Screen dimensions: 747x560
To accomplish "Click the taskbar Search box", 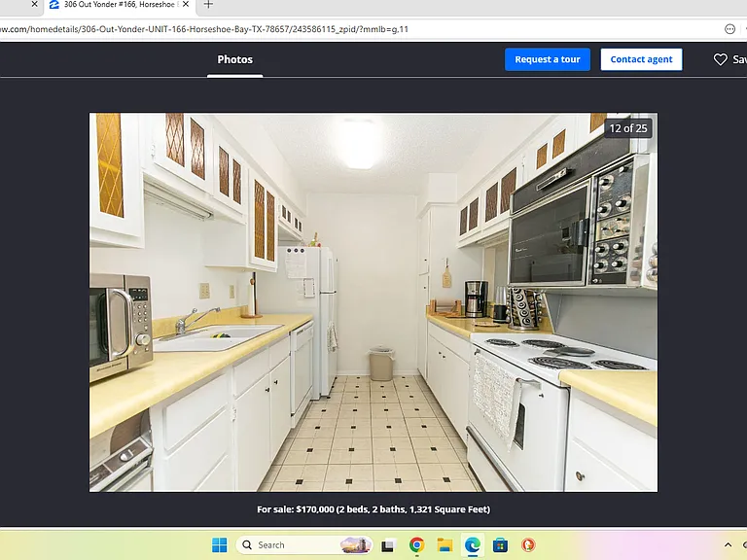I will (x=304, y=544).
